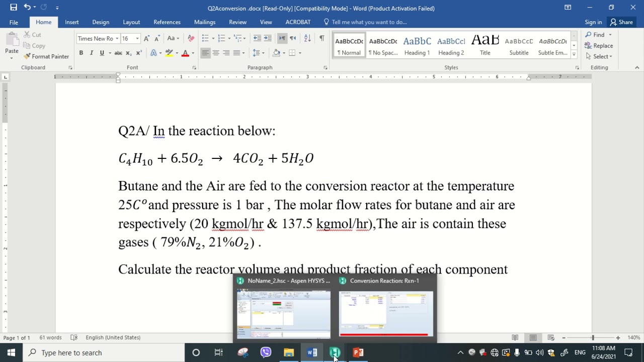The width and height of the screenshot is (644, 362).
Task: Decrease font size with Shrink Font
Action: [157, 38]
